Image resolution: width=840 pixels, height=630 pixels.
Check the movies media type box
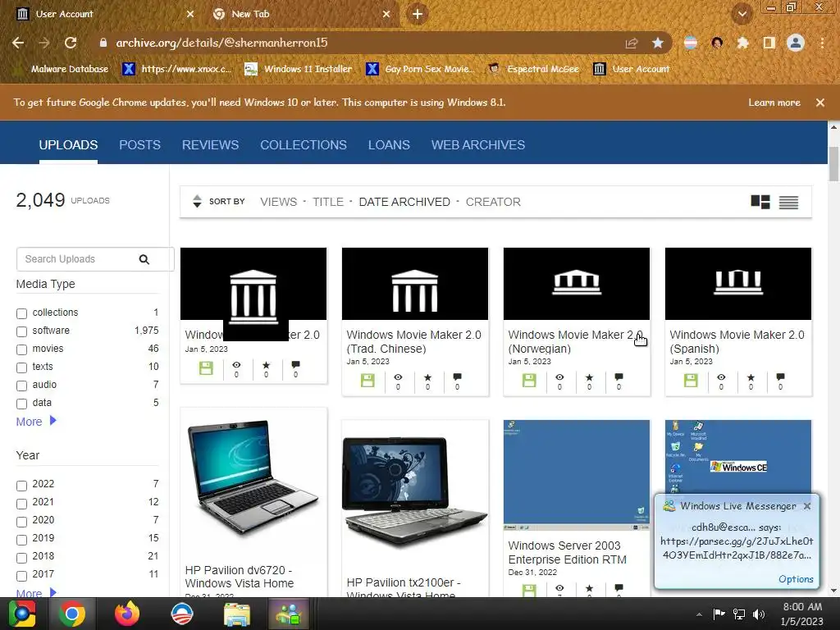point(21,349)
